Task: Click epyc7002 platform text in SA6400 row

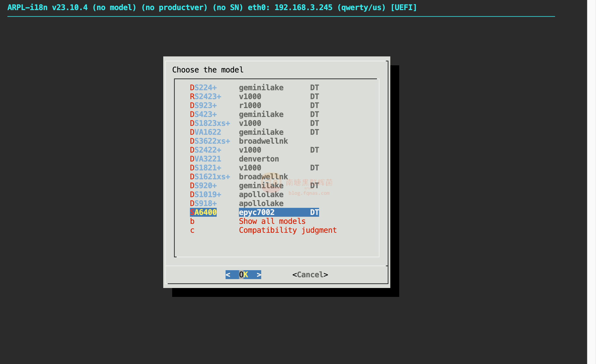Action: coord(257,212)
